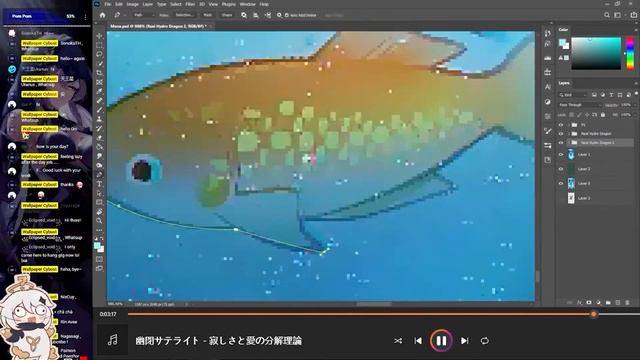
Task: Select the Hand tool
Action: pos(99,211)
